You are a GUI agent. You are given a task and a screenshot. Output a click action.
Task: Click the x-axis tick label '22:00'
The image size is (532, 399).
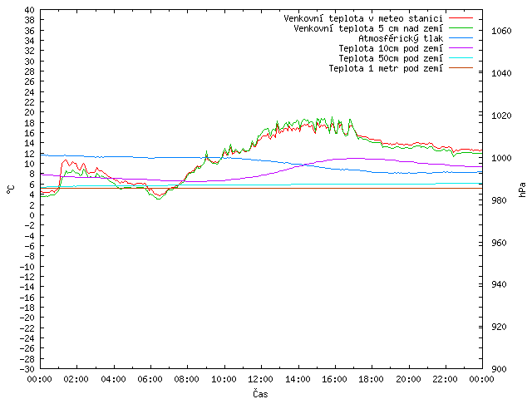(446, 379)
